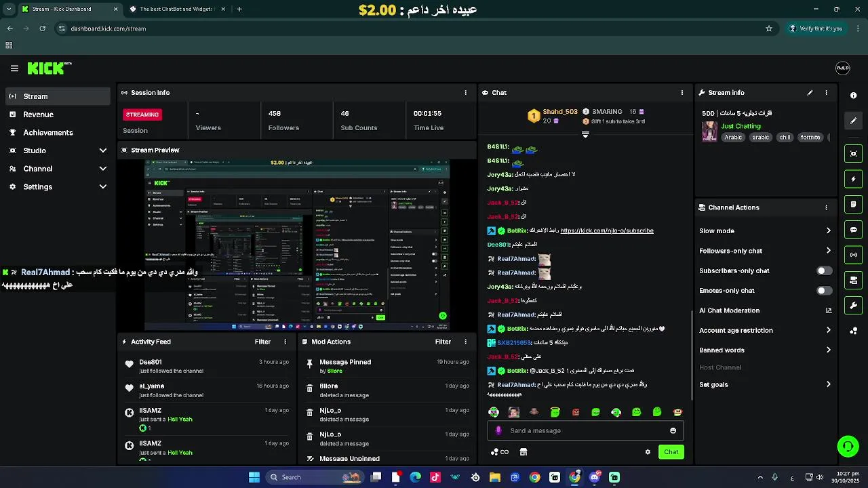Screen dimensions: 868x488
Task: Toggle Subscribers-only chat switch
Action: point(823,270)
